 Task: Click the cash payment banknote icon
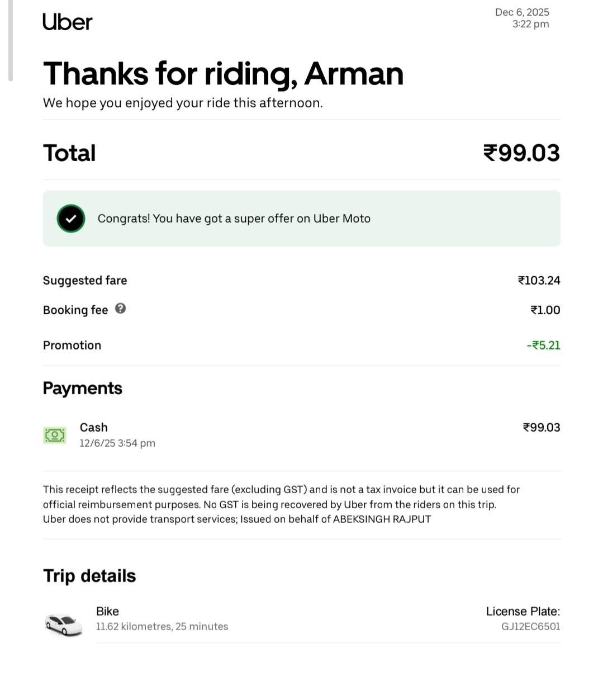tap(55, 435)
